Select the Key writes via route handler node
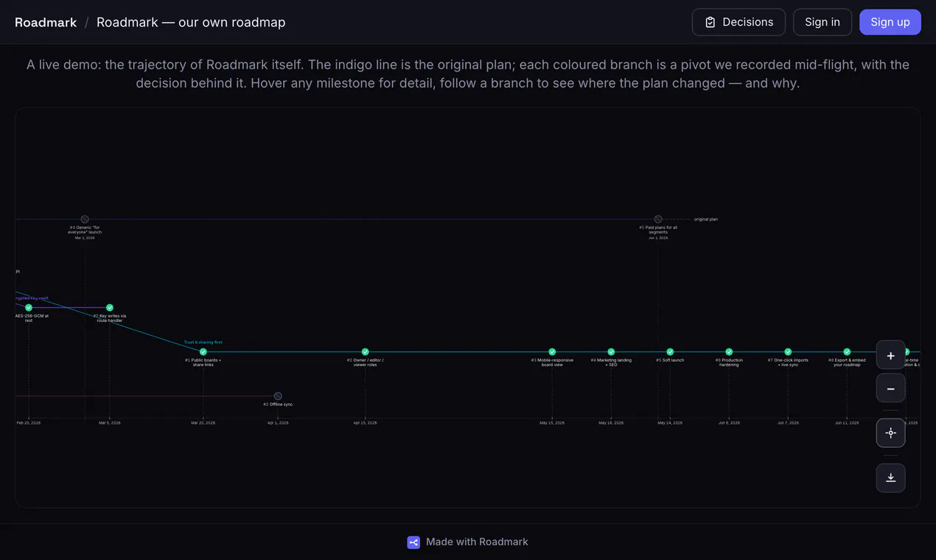936x560 pixels. [110, 307]
